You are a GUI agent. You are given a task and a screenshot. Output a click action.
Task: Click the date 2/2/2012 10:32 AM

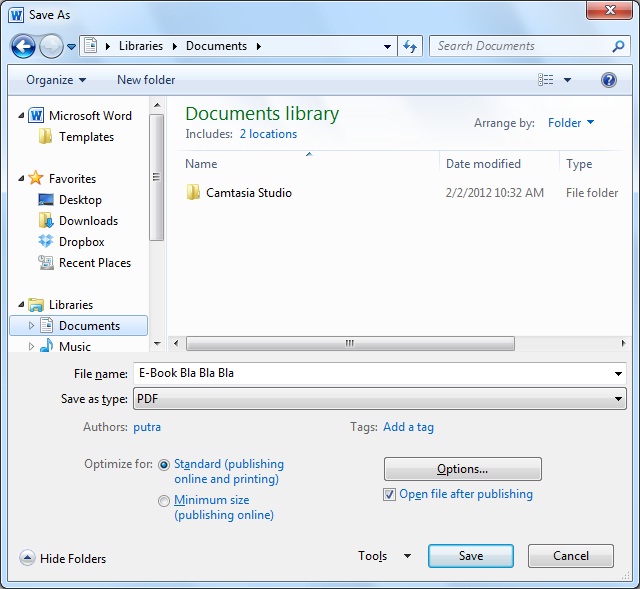pos(495,193)
